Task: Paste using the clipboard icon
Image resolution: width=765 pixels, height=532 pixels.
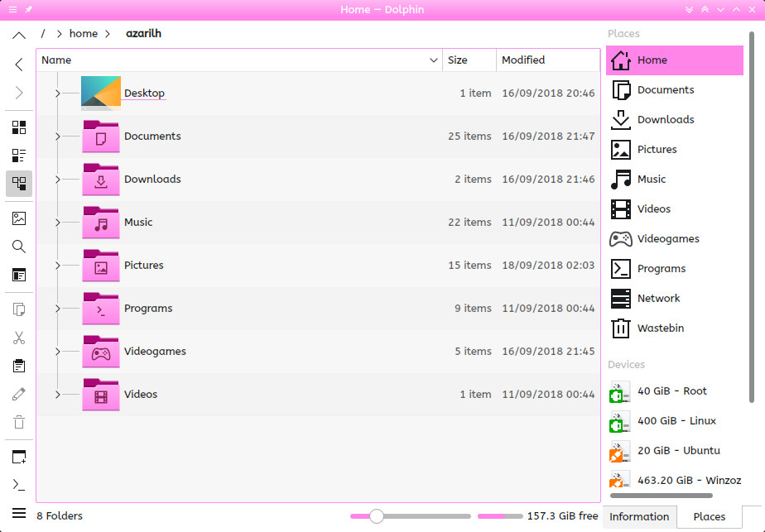Action: click(x=19, y=366)
